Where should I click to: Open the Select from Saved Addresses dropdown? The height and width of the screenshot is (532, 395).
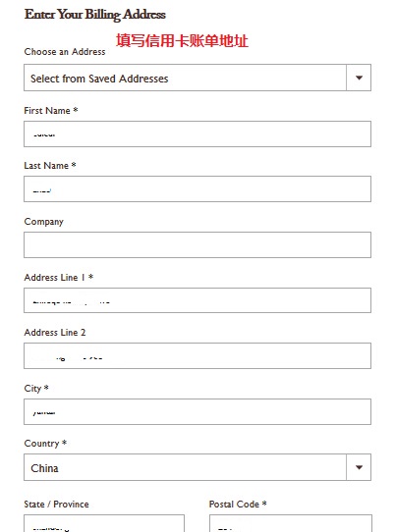click(x=197, y=78)
